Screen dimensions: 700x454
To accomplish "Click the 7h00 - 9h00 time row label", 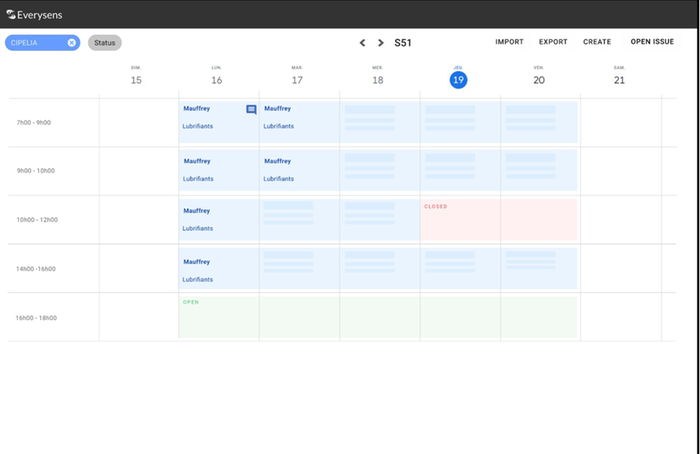I will coord(34,122).
